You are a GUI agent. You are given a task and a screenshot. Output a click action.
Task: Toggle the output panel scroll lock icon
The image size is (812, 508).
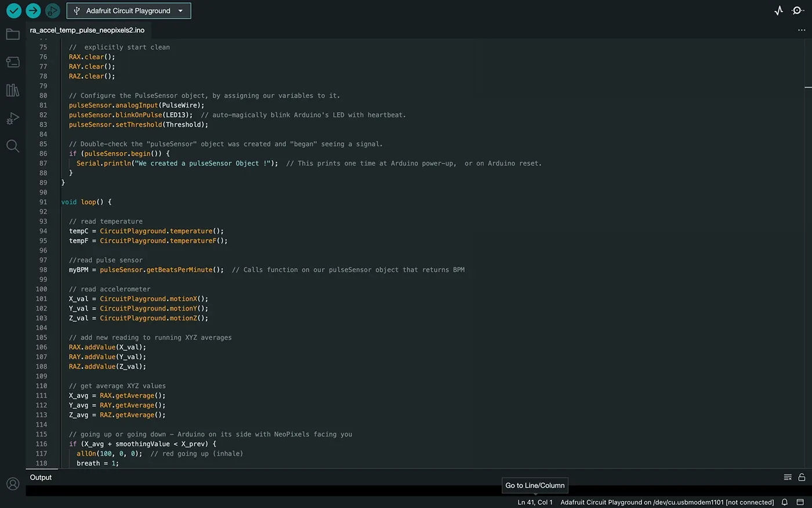802,477
